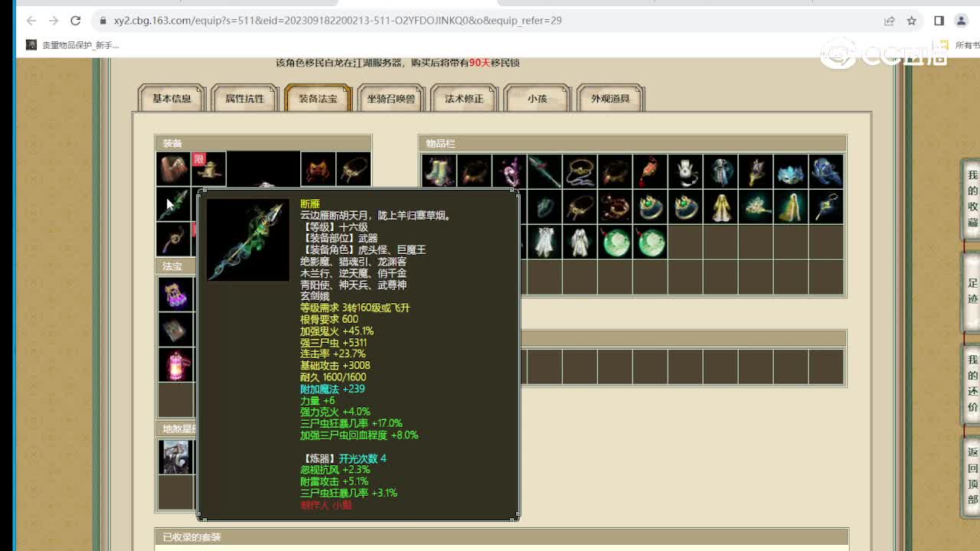The height and width of the screenshot is (551, 980).
Task: Open the browser profile avatar
Action: pos(961,21)
